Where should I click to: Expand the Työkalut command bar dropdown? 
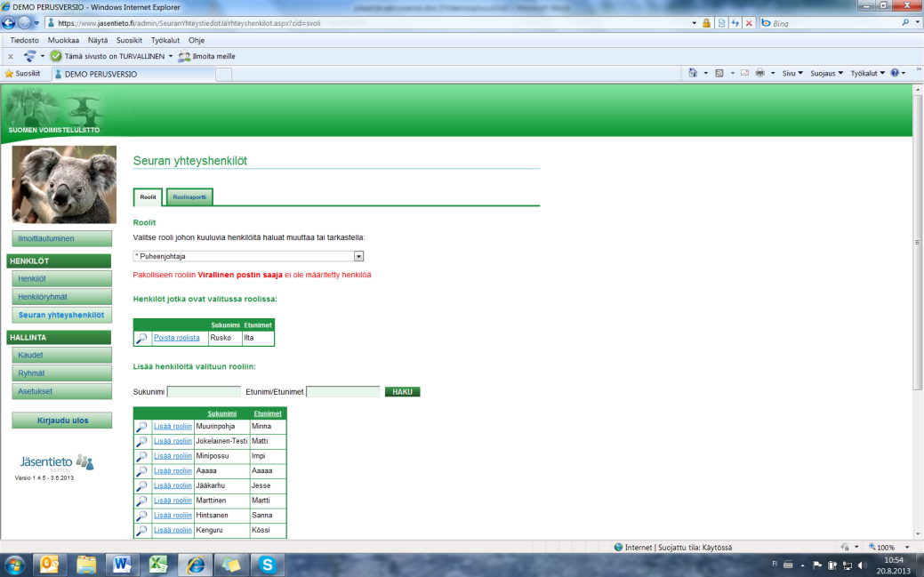tap(867, 73)
